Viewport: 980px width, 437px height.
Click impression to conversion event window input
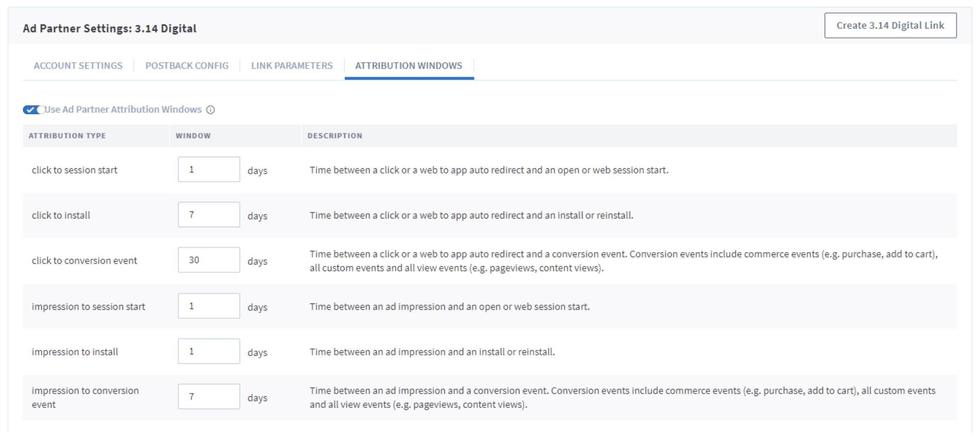click(x=209, y=396)
